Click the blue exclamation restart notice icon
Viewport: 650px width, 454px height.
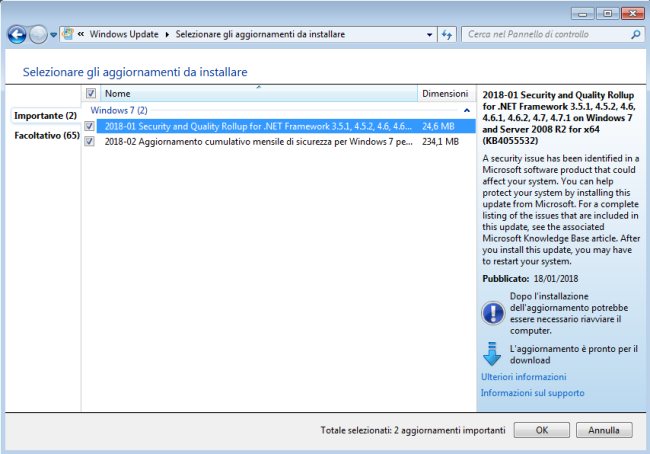[493, 313]
